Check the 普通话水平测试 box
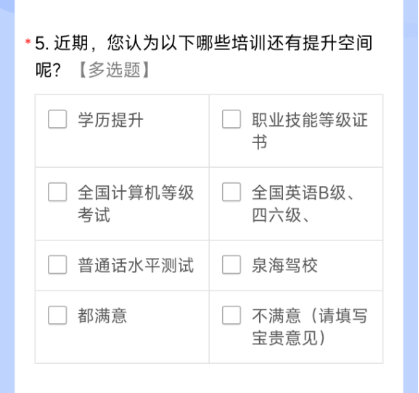This screenshot has height=393, width=419. 57,265
